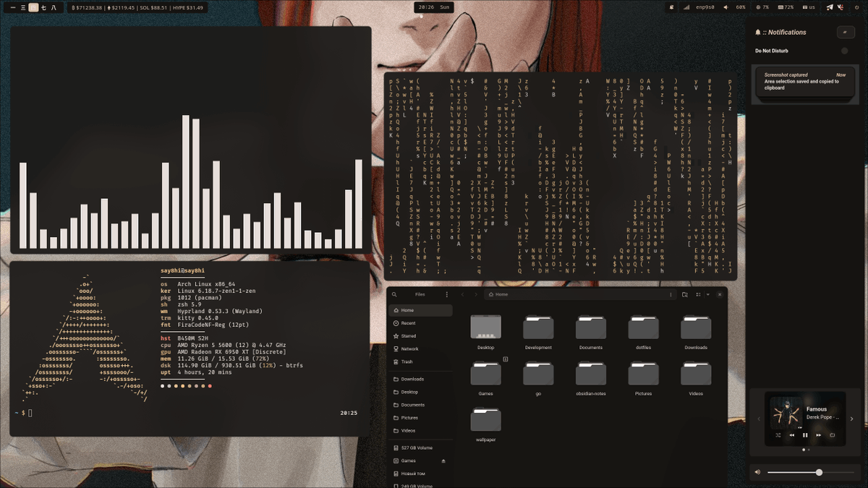Image resolution: width=868 pixels, height=488 pixels.
Task: Open search in the Files window
Action: click(x=395, y=294)
